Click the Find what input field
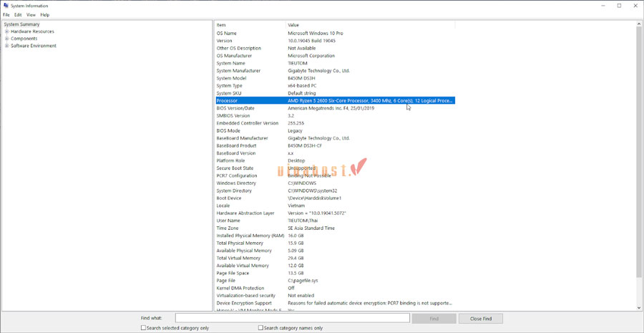The height and width of the screenshot is (333, 644). pos(292,318)
